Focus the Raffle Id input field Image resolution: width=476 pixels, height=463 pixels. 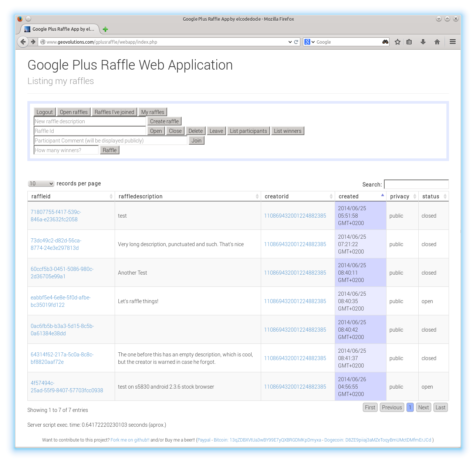tap(90, 131)
